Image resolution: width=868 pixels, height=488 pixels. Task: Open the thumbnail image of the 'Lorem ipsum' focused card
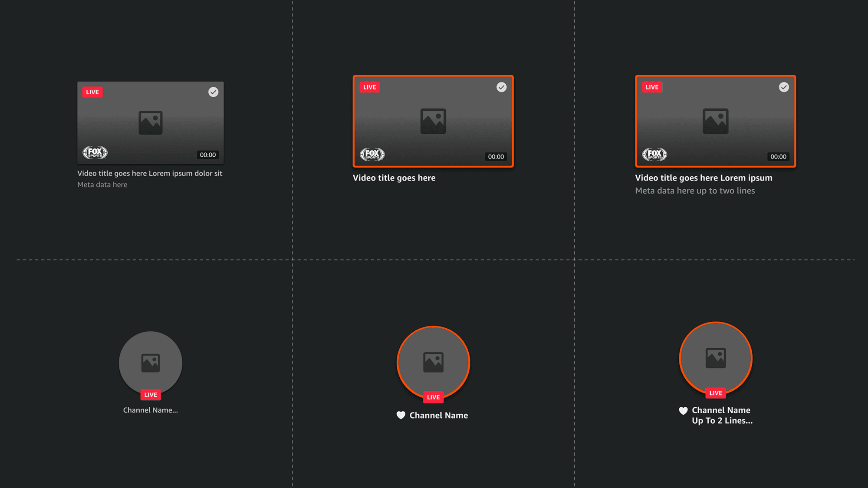pos(716,121)
